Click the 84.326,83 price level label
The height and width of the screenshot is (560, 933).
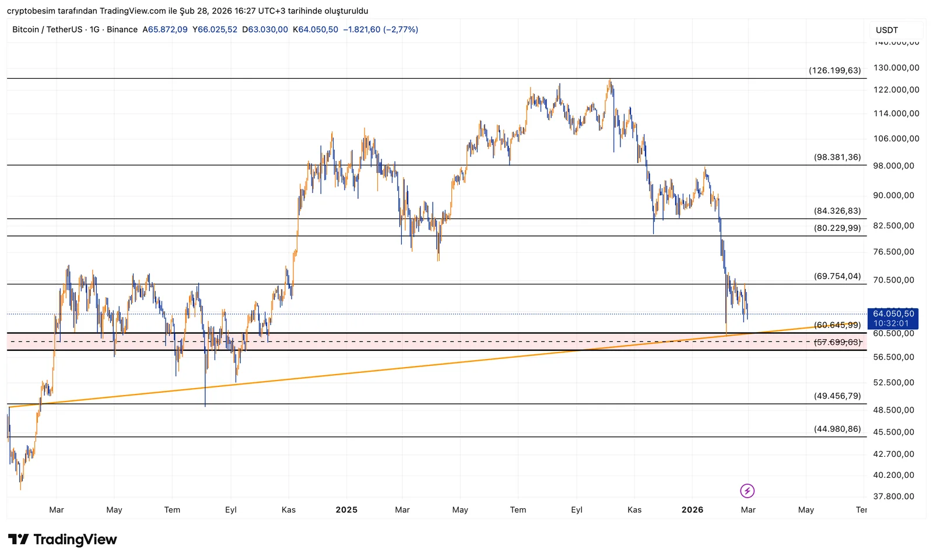[837, 211]
